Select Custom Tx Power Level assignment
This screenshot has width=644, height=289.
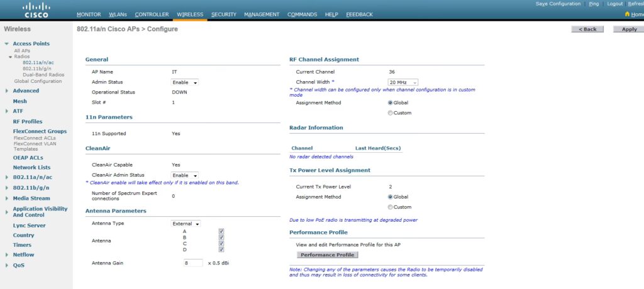(391, 207)
